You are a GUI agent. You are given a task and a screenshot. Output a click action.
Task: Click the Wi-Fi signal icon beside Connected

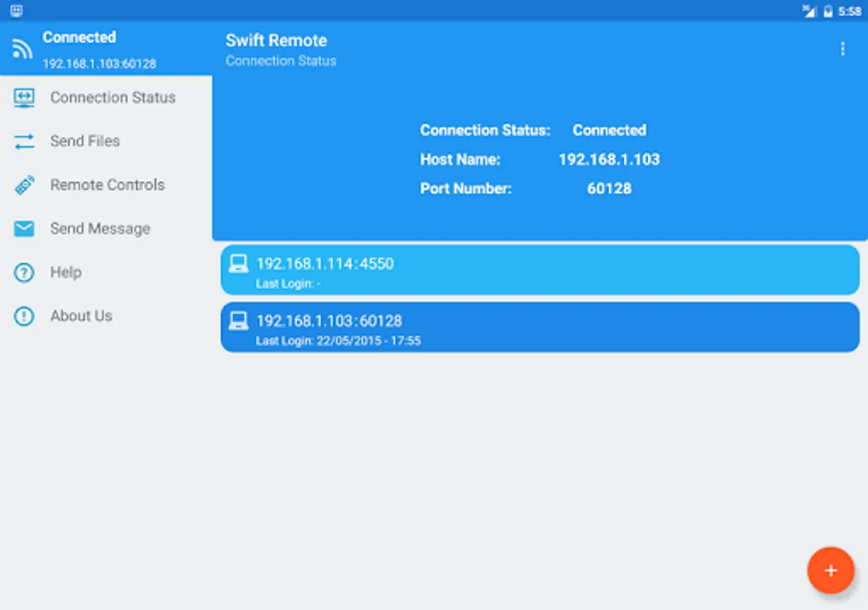22,49
